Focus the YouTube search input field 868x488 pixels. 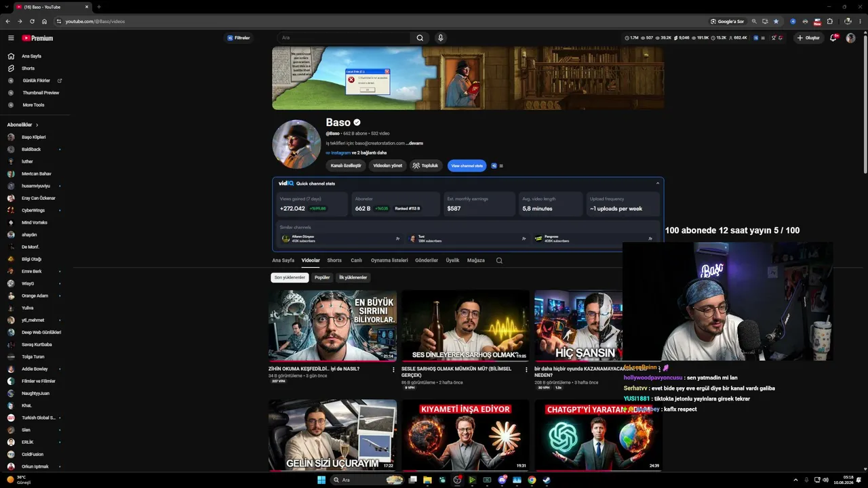[344, 38]
